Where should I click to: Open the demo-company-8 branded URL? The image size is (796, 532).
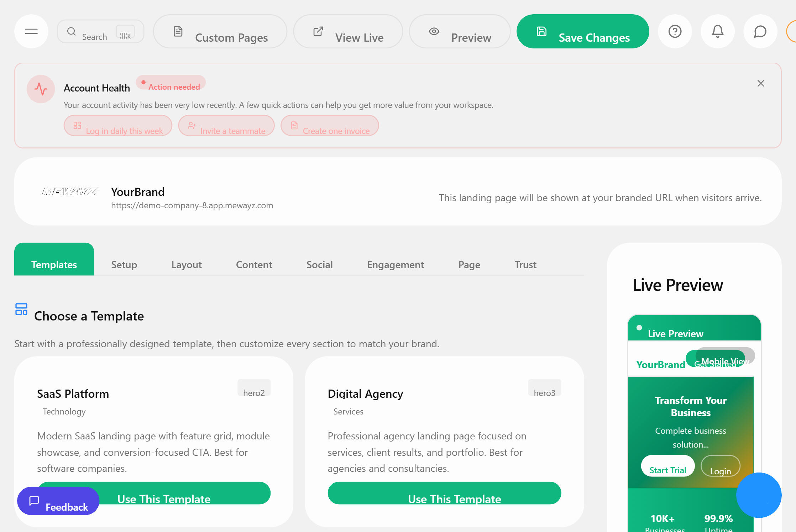[192, 205]
